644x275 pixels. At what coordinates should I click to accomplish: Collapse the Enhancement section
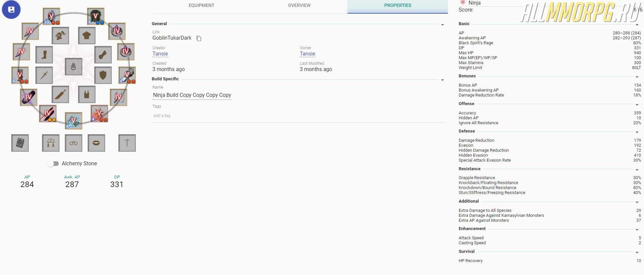tap(637, 230)
